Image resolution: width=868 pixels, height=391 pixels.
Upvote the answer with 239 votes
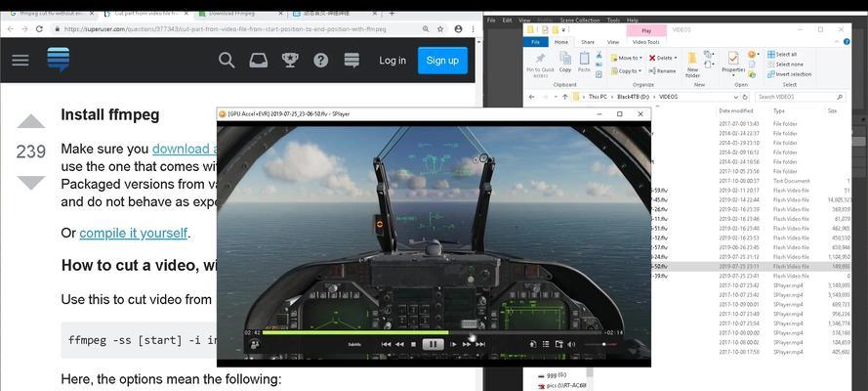click(x=31, y=122)
